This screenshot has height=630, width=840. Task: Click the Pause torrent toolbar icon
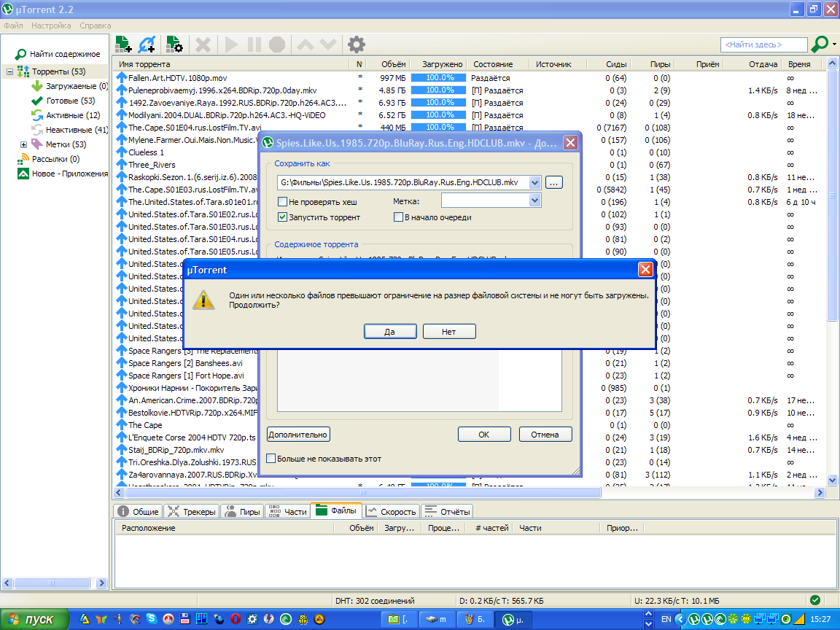tap(254, 44)
